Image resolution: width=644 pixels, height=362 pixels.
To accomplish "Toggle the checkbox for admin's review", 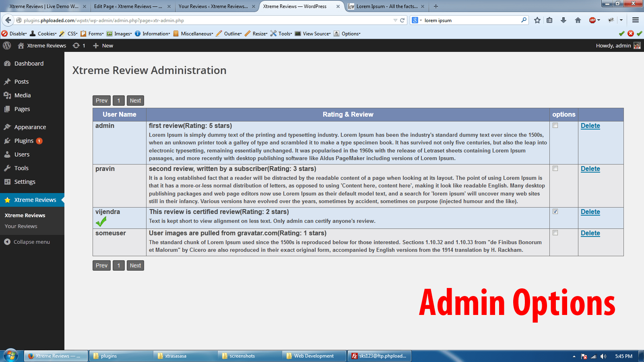I will [555, 125].
